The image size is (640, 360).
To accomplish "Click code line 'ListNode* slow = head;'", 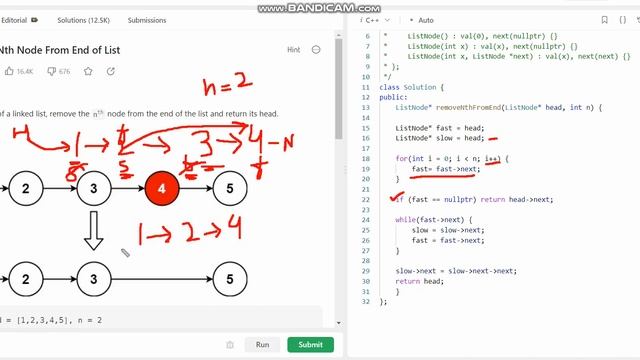I will [x=440, y=138].
